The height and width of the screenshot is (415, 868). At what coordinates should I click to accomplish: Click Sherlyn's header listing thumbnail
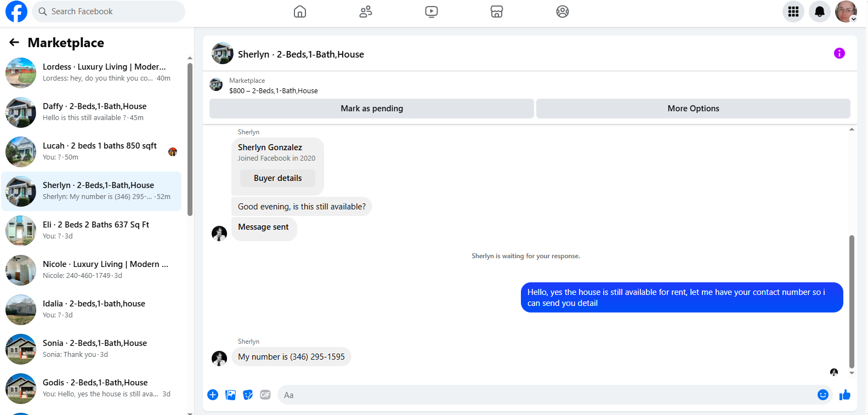tap(223, 53)
